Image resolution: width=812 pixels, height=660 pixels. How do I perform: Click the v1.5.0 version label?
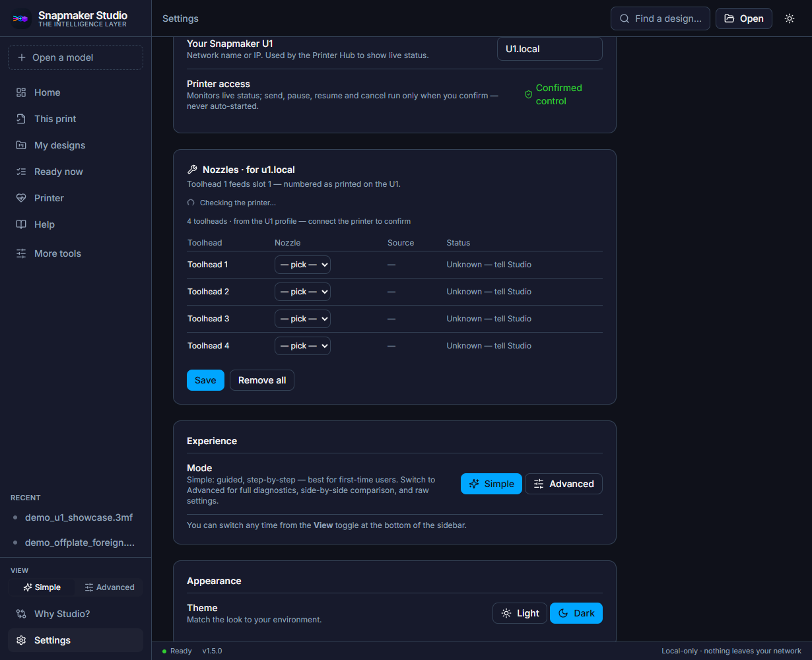[x=212, y=651]
